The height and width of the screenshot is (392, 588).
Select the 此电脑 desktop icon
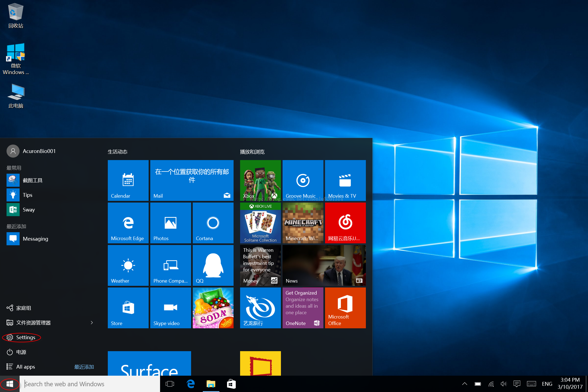coord(16,96)
